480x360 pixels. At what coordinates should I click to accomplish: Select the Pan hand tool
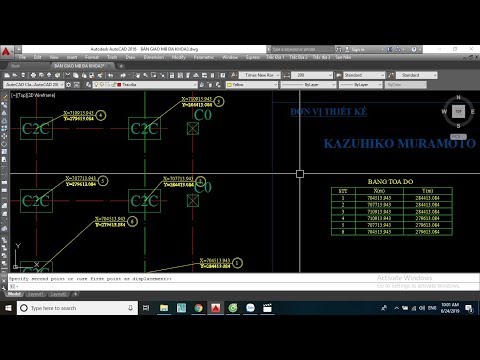tap(137, 75)
